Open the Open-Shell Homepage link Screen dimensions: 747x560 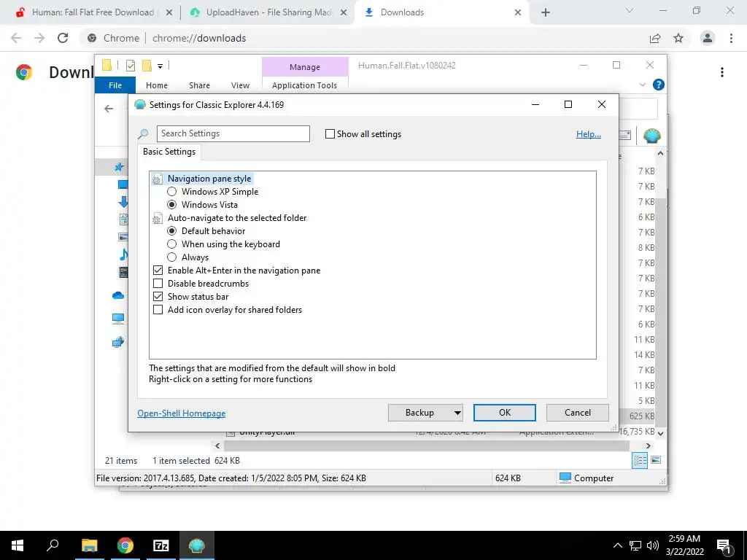182,413
